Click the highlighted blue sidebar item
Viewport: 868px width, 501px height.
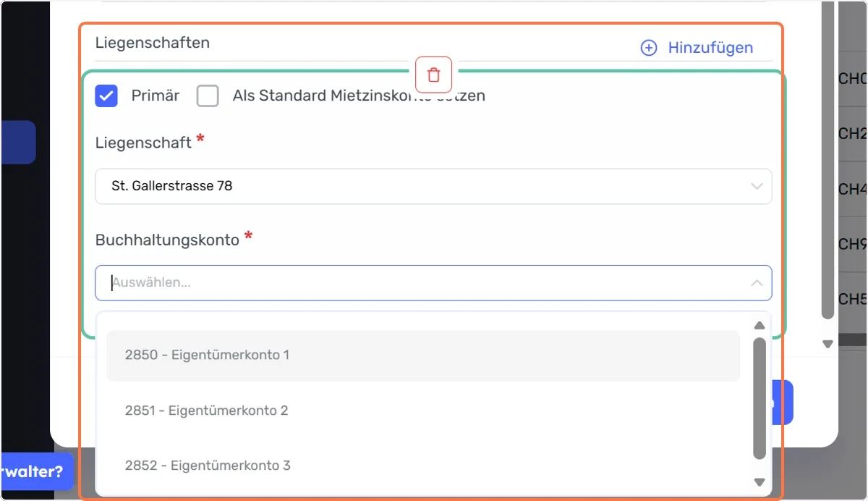[18, 142]
